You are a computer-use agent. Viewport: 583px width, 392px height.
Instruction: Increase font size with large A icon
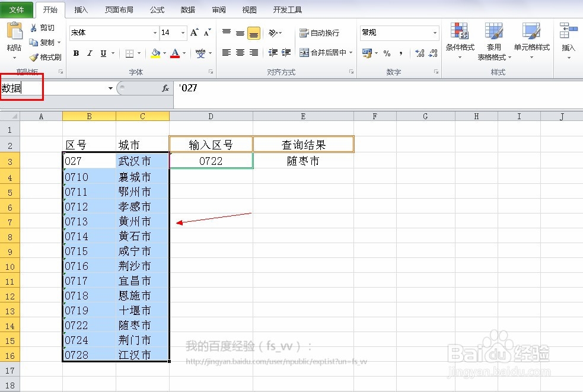click(x=194, y=33)
